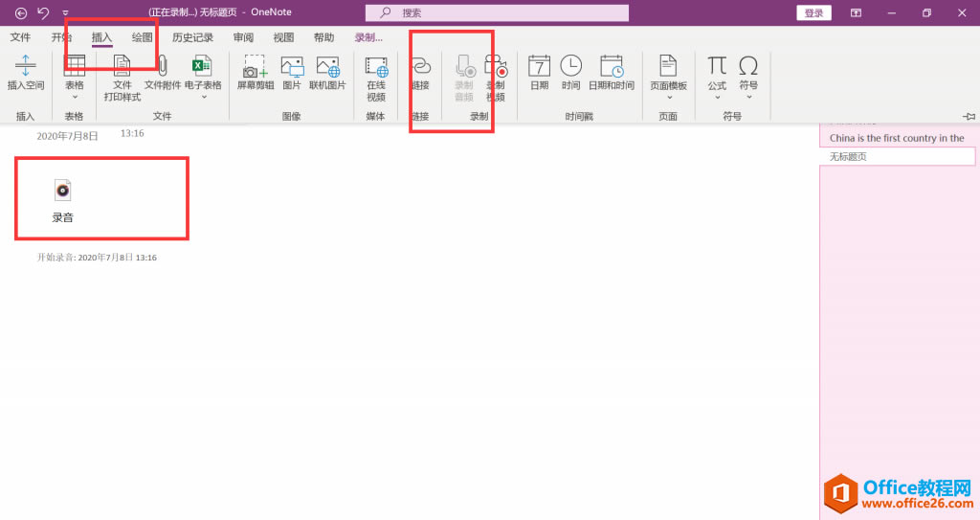The height and width of the screenshot is (520, 980).
Task: Open the Table insert icon
Action: pyautogui.click(x=75, y=66)
